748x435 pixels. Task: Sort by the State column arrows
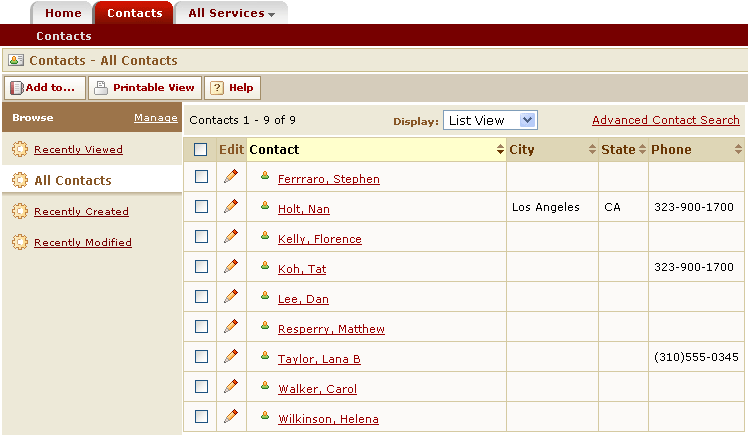(x=642, y=149)
